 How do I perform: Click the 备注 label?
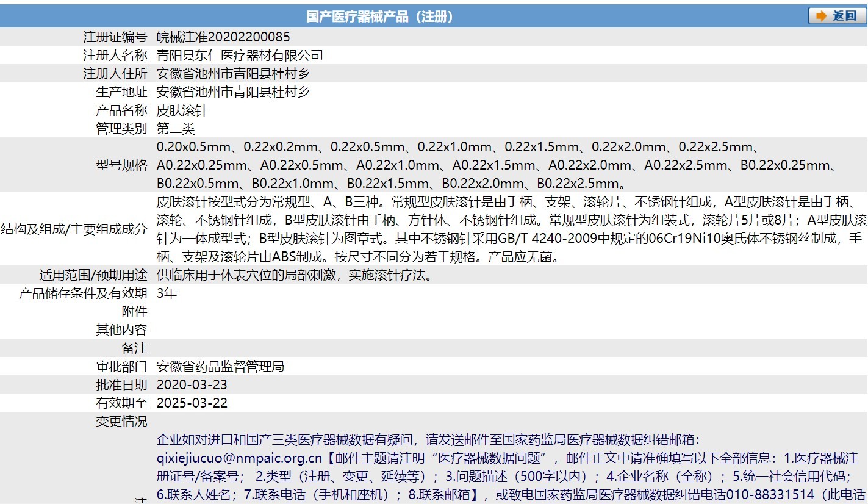(134, 348)
